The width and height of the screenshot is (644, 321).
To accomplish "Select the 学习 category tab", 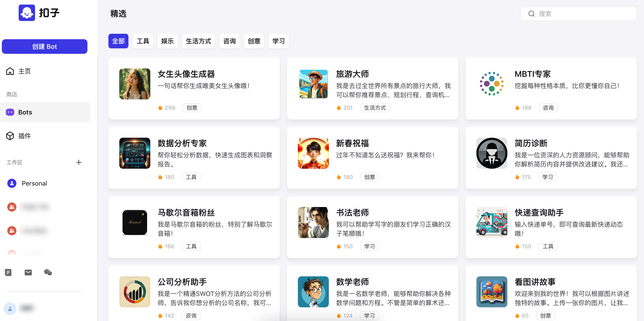I will [279, 41].
